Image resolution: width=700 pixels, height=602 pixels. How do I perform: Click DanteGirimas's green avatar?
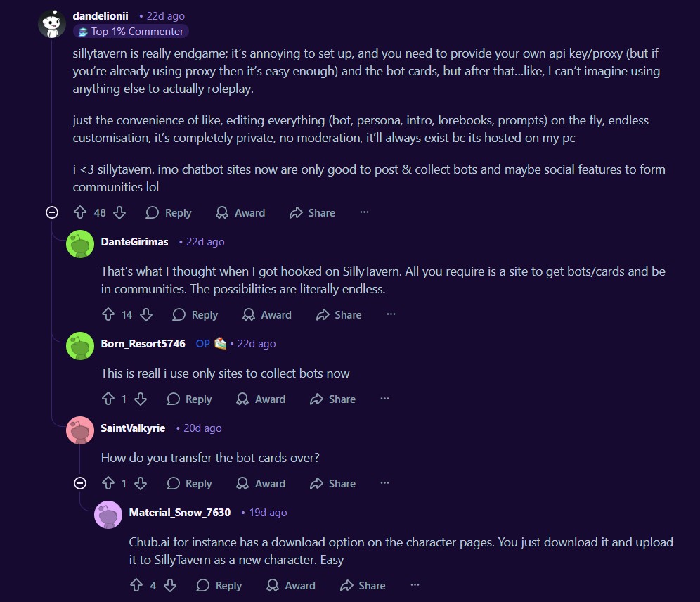pos(79,244)
